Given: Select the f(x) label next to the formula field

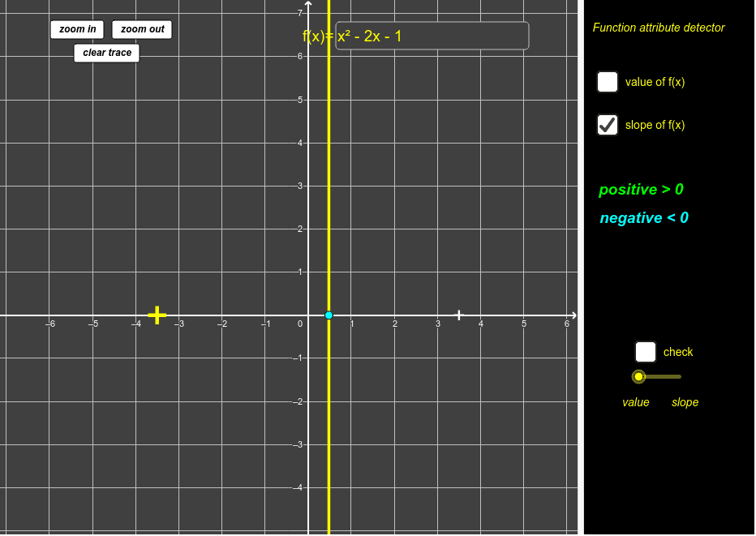Looking at the screenshot, I should pyautogui.click(x=317, y=35).
